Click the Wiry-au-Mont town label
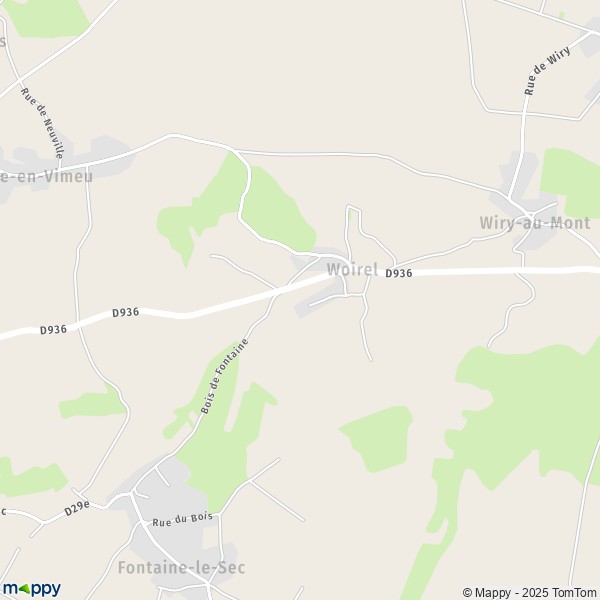The height and width of the screenshot is (600, 600). tap(535, 223)
